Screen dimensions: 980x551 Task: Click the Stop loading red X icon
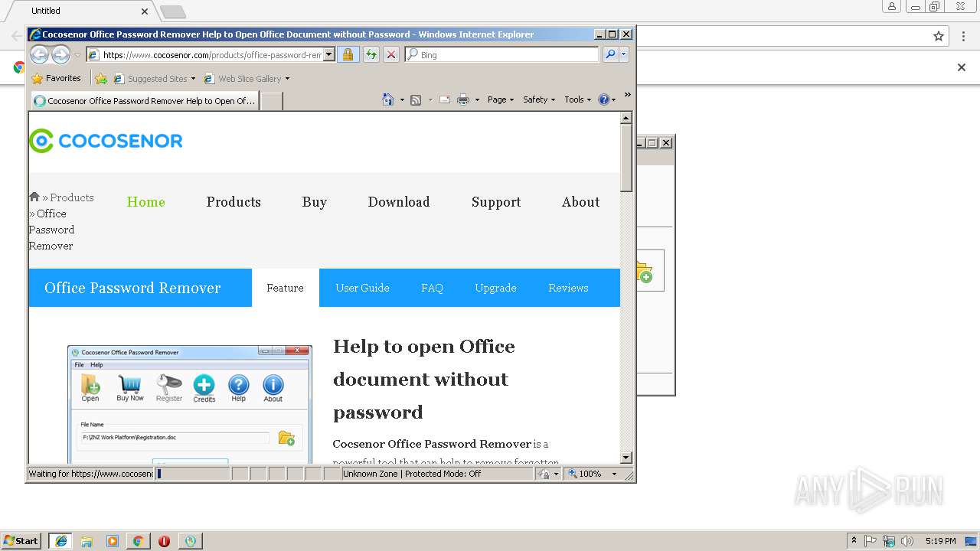pos(391,54)
